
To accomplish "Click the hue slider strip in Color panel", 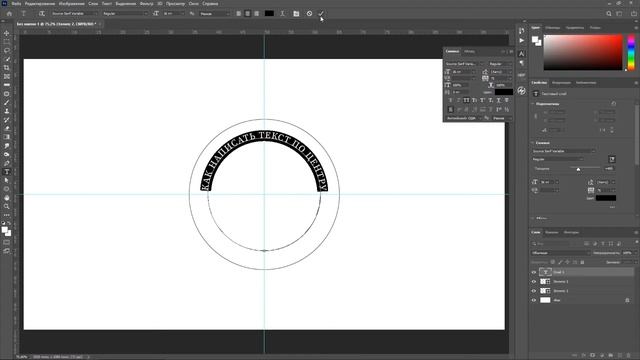I will point(631,52).
